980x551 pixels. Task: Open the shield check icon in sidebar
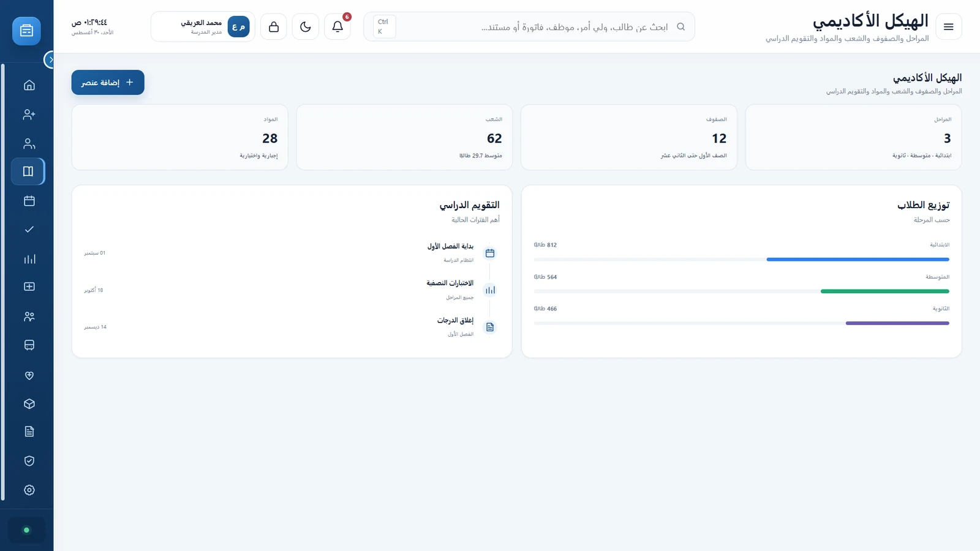pyautogui.click(x=29, y=461)
